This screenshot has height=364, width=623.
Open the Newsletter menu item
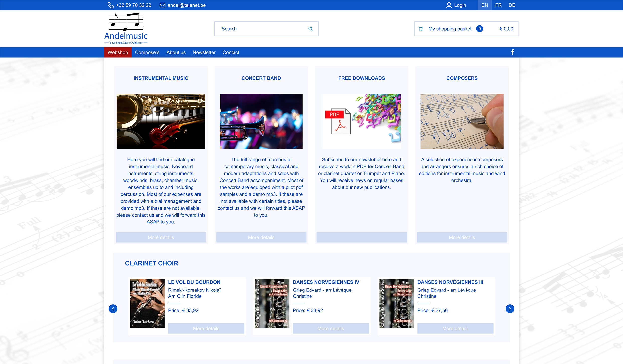(x=204, y=52)
